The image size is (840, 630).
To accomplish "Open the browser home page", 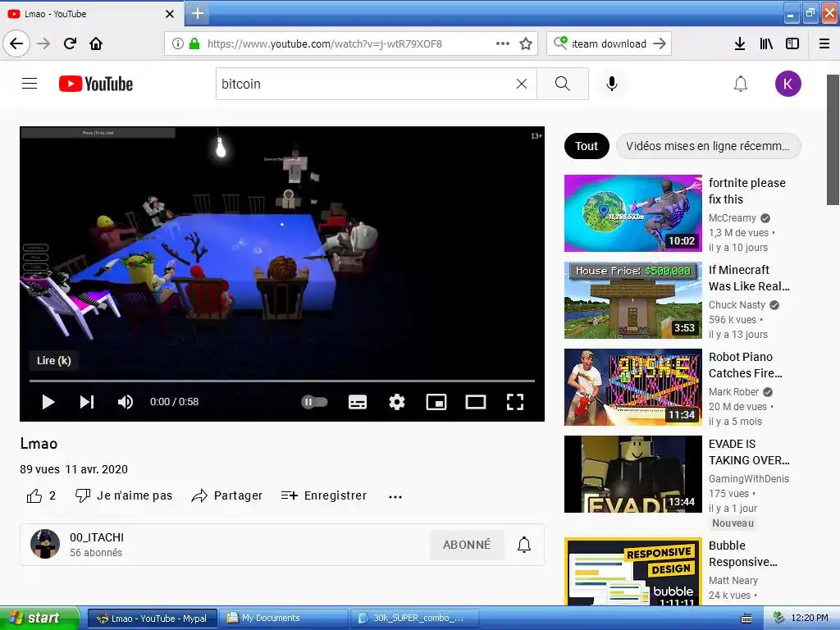I will pyautogui.click(x=96, y=43).
